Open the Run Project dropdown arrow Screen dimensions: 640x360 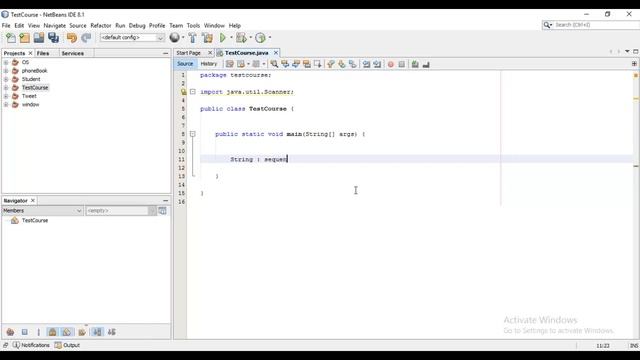[x=231, y=38]
